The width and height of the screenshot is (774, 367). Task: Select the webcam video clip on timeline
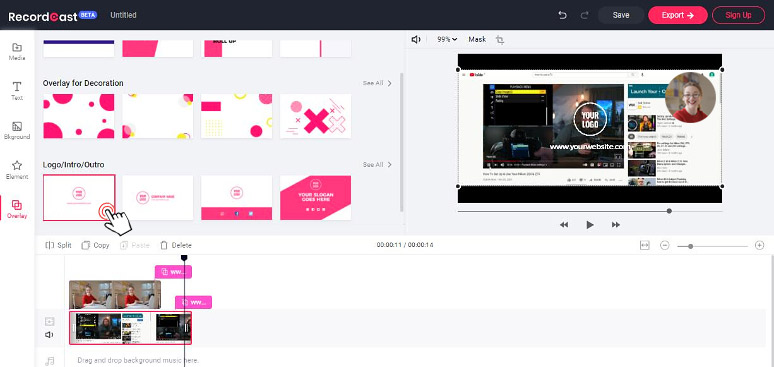(x=115, y=295)
